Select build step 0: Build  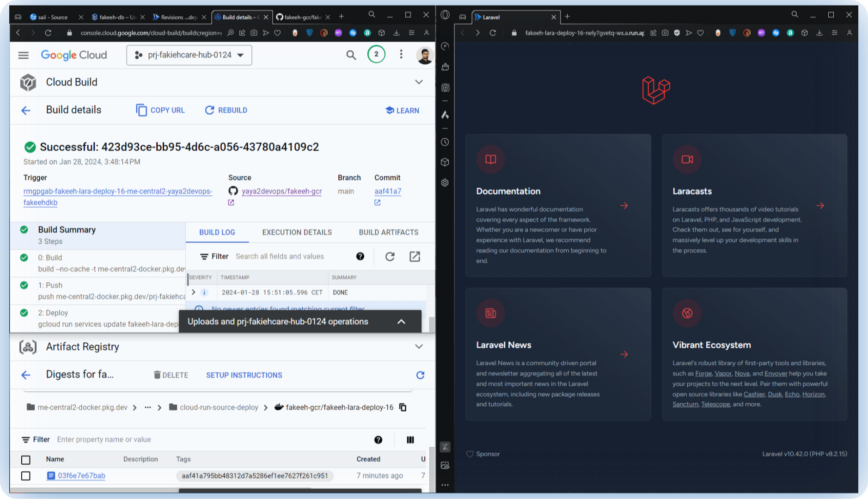pyautogui.click(x=98, y=263)
